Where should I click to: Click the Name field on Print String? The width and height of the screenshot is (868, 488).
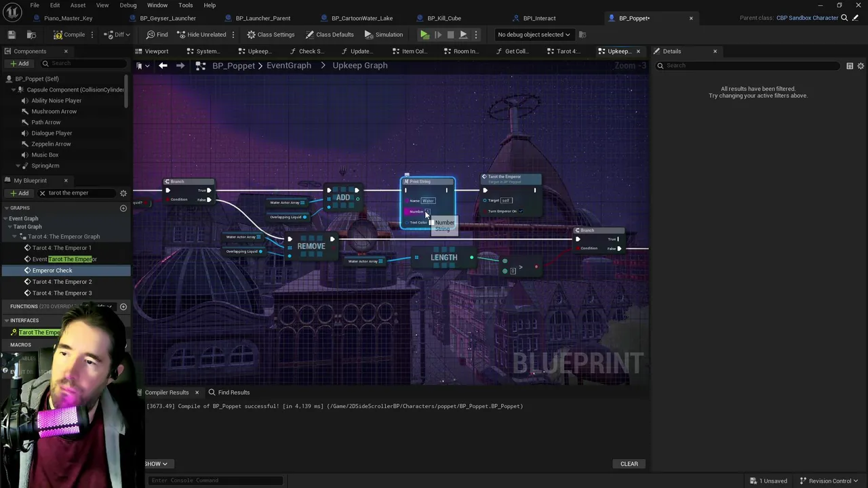(428, 201)
